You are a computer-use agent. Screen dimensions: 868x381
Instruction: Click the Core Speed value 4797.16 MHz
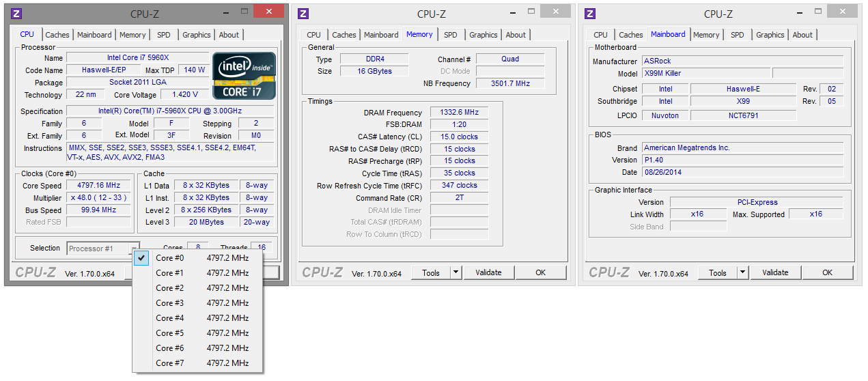(x=100, y=186)
